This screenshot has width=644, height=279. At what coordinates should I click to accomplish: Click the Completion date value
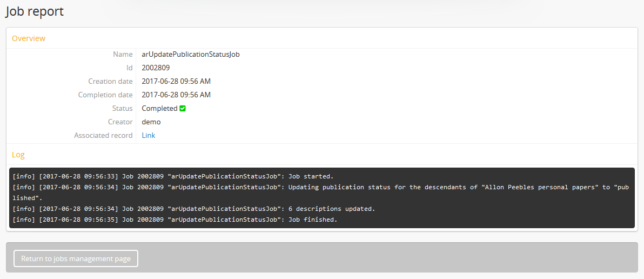click(x=176, y=95)
